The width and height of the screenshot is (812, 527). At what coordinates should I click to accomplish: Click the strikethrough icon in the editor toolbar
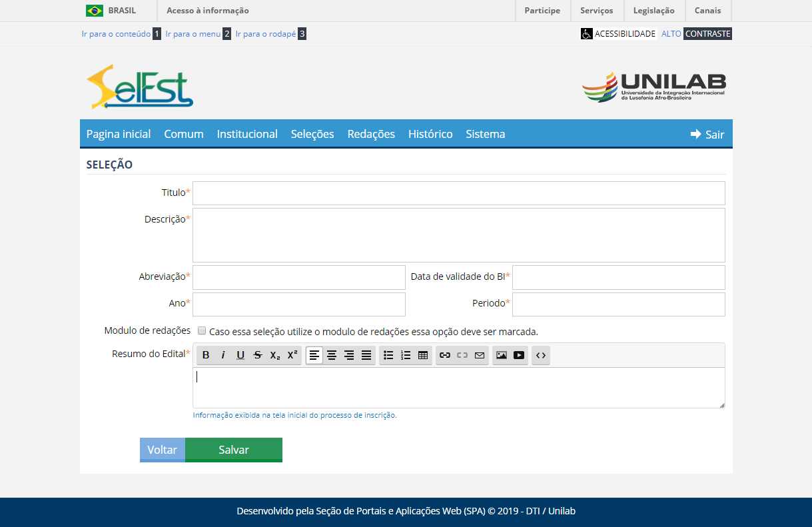click(x=258, y=355)
